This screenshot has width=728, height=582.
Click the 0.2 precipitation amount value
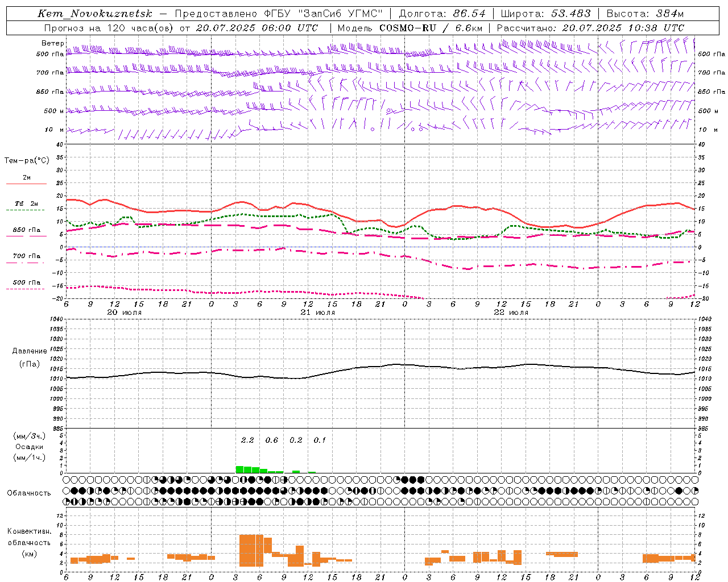click(x=296, y=440)
